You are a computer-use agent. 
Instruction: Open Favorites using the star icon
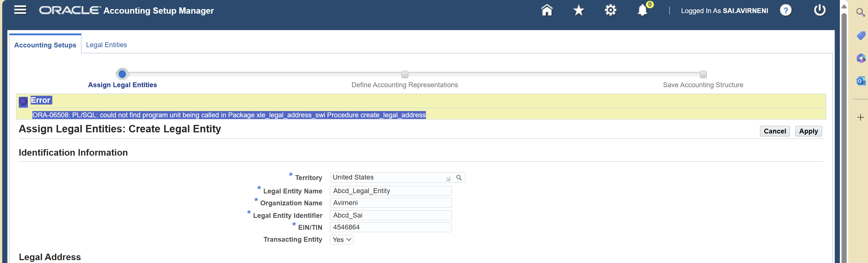pos(578,10)
